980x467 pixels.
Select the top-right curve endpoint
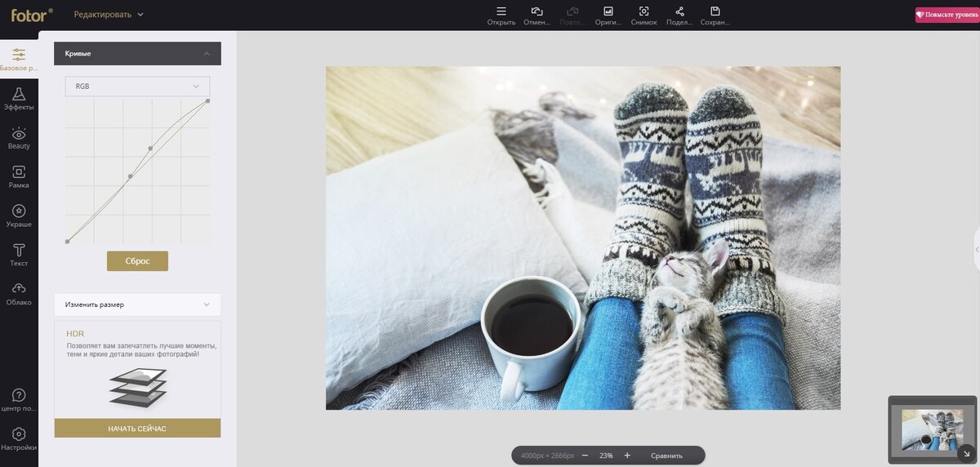[x=207, y=101]
